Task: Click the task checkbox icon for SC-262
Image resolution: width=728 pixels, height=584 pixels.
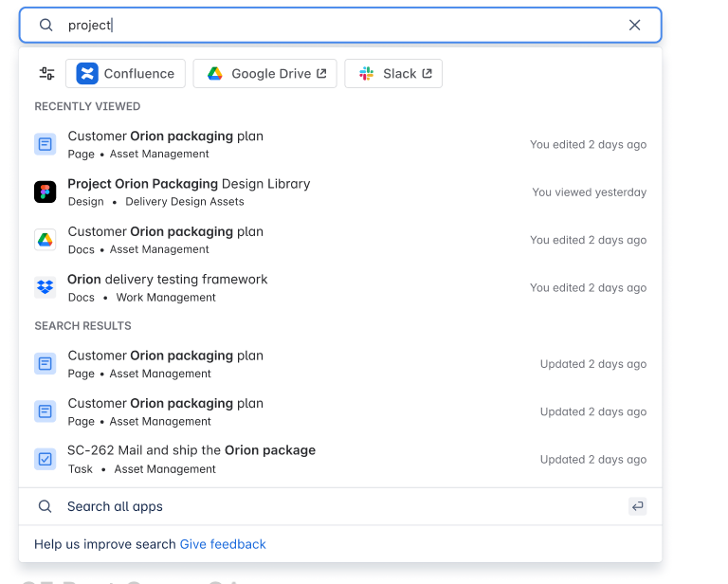Action: tap(45, 459)
